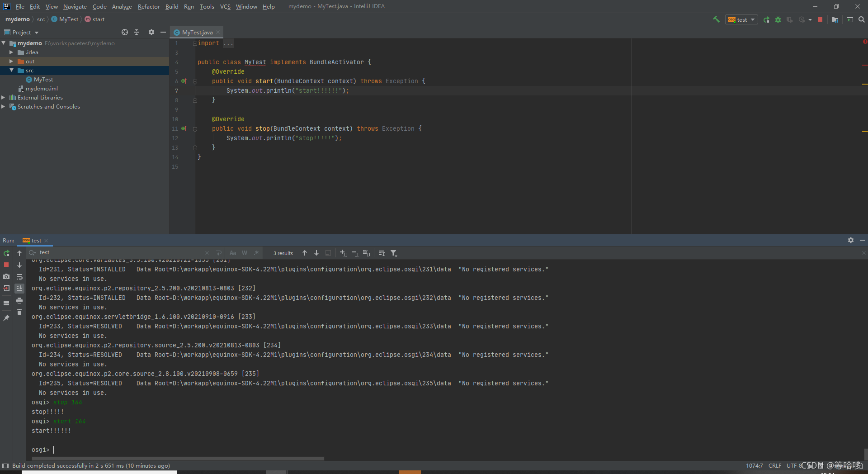868x474 pixels.
Task: Select the MyTest.java editor tab
Action: 197,32
